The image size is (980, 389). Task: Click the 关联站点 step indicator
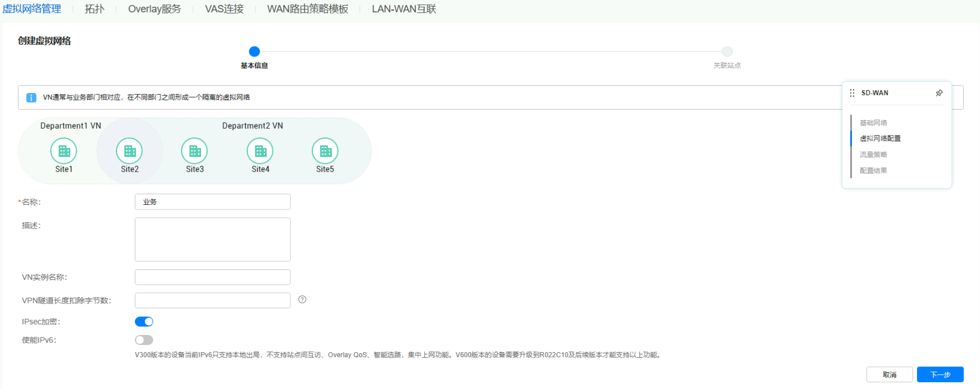pyautogui.click(x=727, y=51)
